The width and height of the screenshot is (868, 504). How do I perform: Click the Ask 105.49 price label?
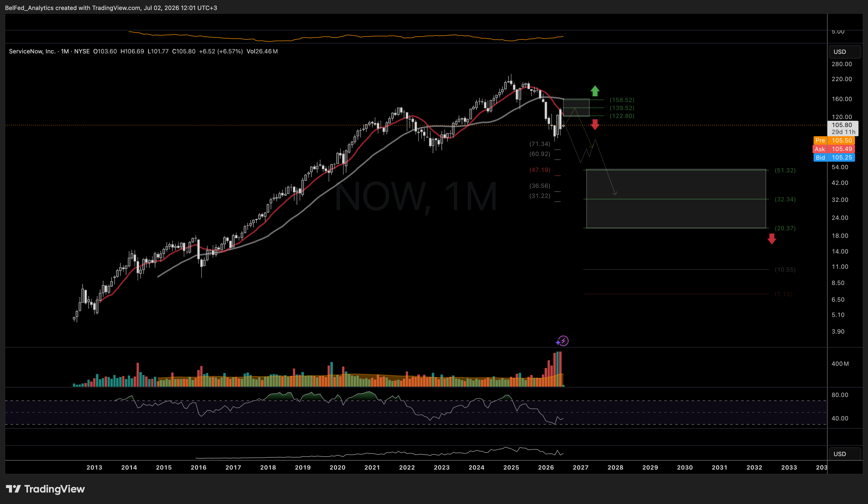coord(834,149)
